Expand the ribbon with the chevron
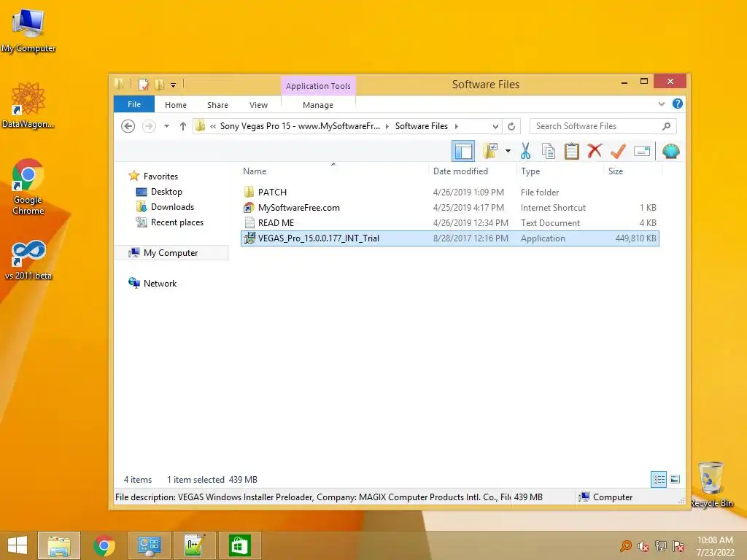 click(661, 104)
